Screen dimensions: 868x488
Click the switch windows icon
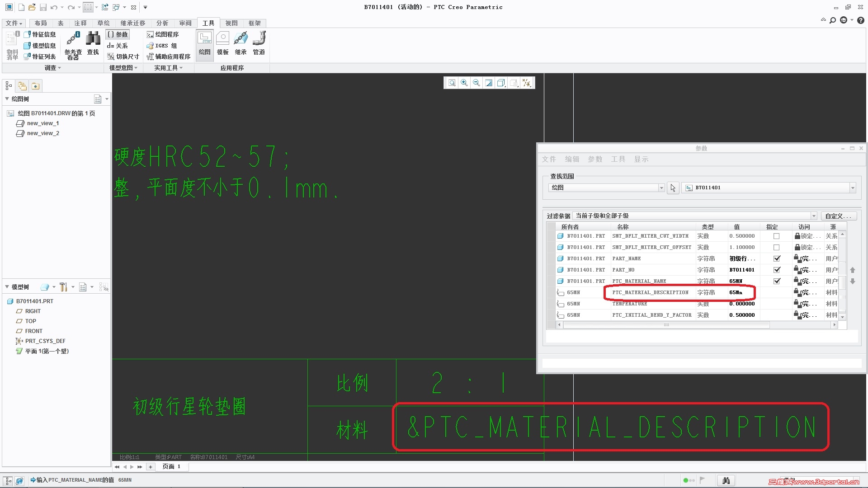[x=116, y=7]
